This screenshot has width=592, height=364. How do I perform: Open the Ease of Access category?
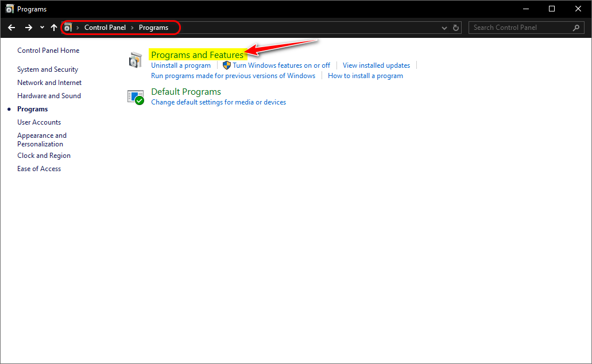39,169
